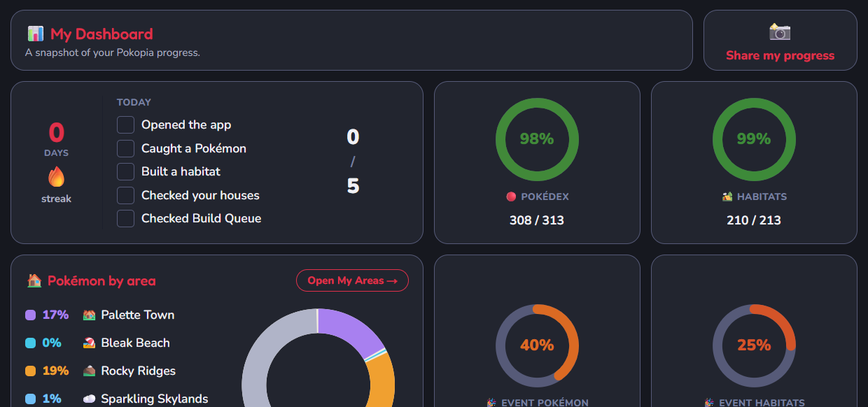The width and height of the screenshot is (868, 407).
Task: Click the Habitats count 210 / 213
Action: point(754,220)
